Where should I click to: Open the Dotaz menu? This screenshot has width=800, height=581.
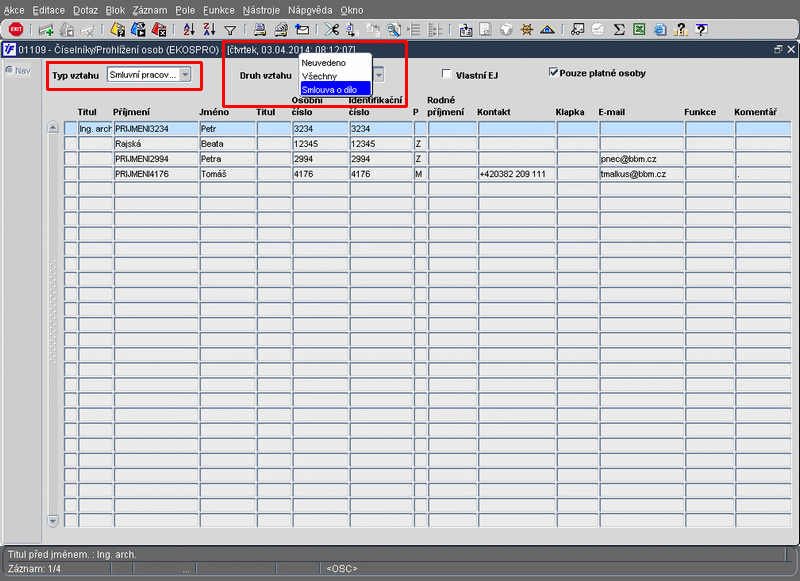[x=85, y=10]
